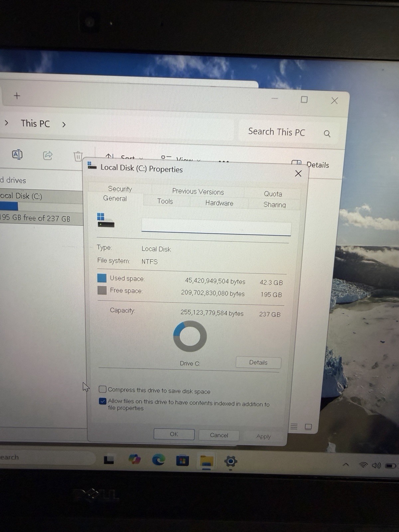This screenshot has height=532, width=399.
Task: Click the drive usage donut chart
Action: click(190, 336)
